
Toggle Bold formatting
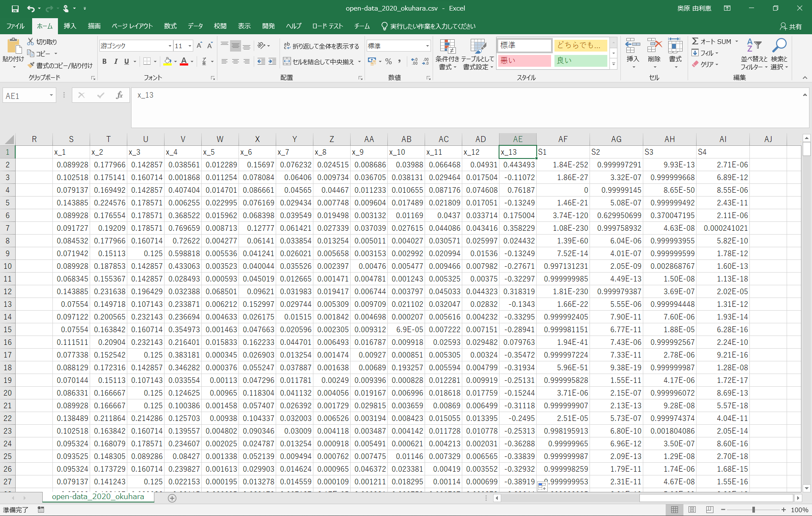pos(104,62)
